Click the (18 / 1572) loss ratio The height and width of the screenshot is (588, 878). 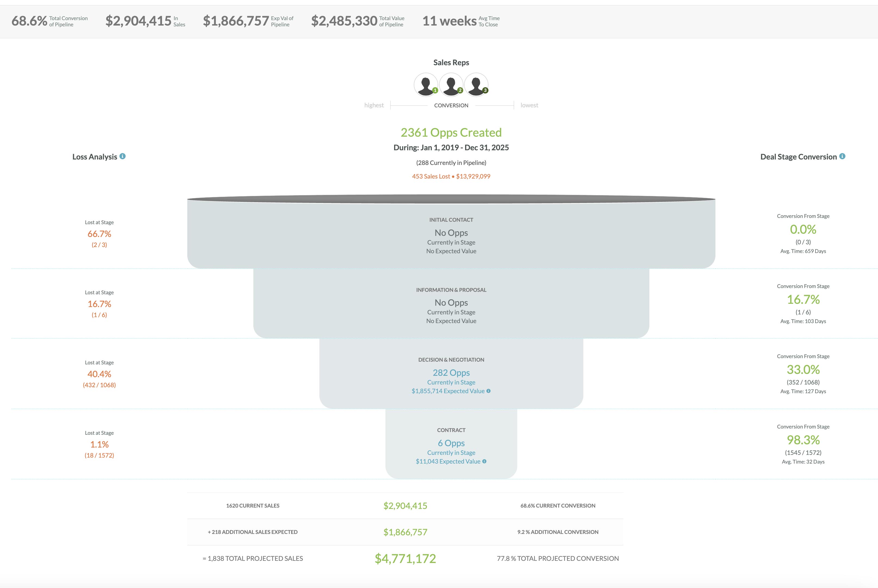point(99,455)
